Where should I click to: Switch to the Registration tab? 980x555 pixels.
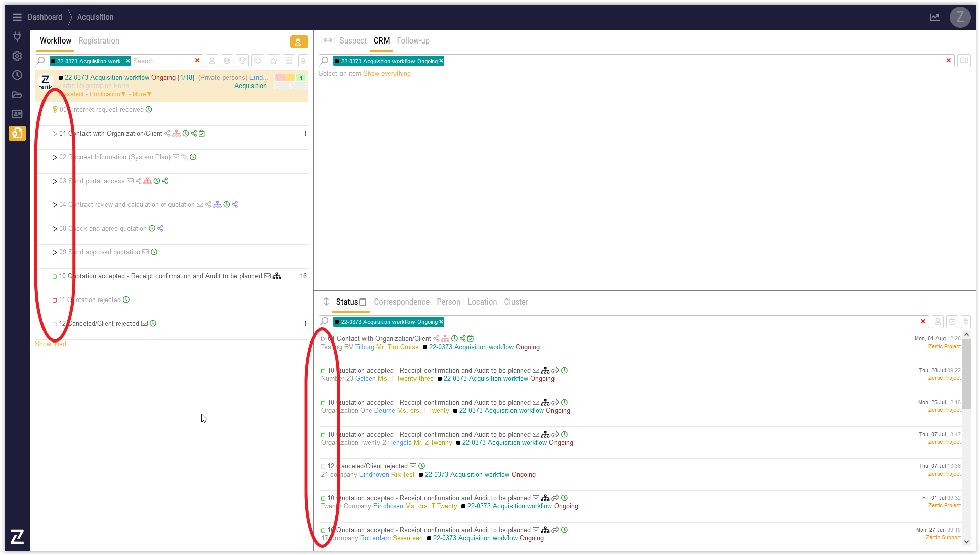coord(99,41)
